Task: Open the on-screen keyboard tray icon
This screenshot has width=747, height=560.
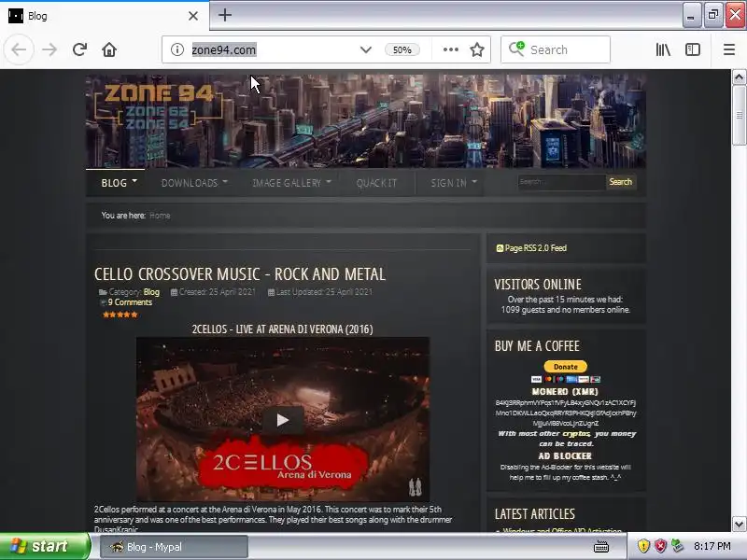Action: point(601,547)
